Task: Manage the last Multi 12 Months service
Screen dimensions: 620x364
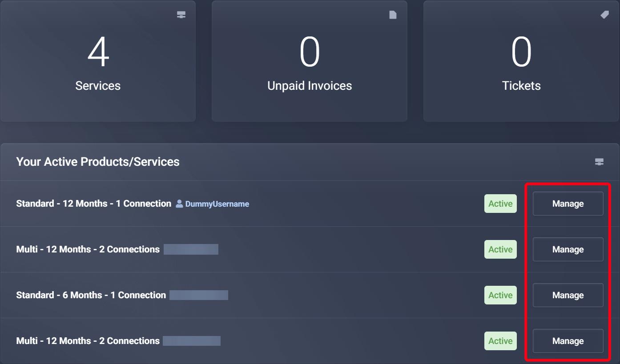Action: [568, 341]
